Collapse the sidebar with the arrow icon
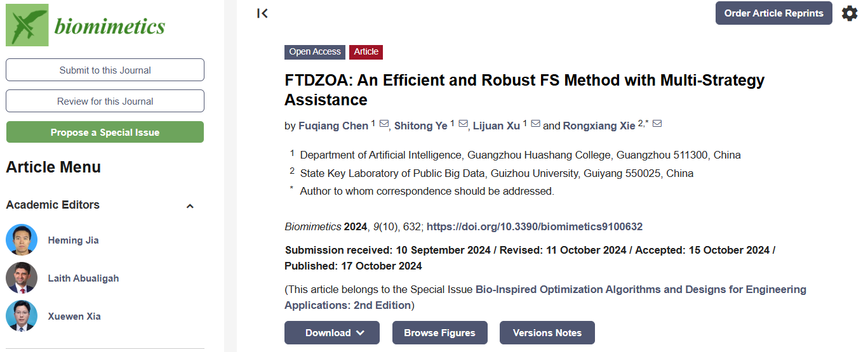 pyautogui.click(x=262, y=13)
